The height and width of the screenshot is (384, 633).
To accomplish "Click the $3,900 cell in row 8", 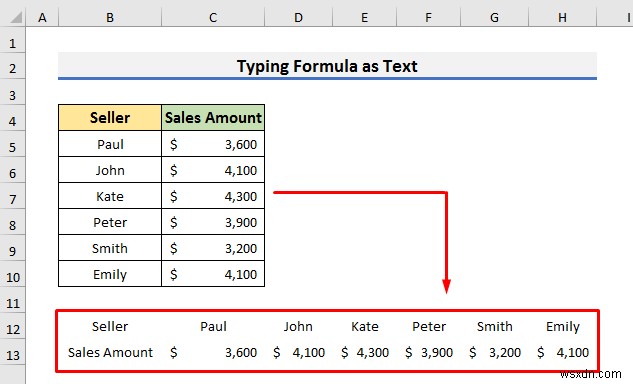I will coord(213,222).
